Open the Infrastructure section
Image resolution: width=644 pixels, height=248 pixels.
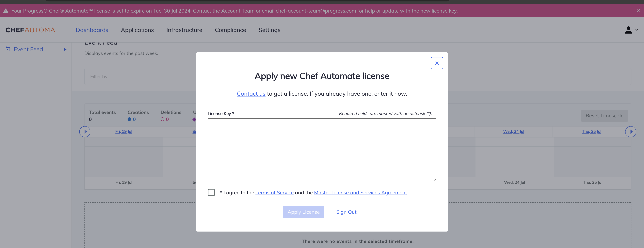click(184, 30)
